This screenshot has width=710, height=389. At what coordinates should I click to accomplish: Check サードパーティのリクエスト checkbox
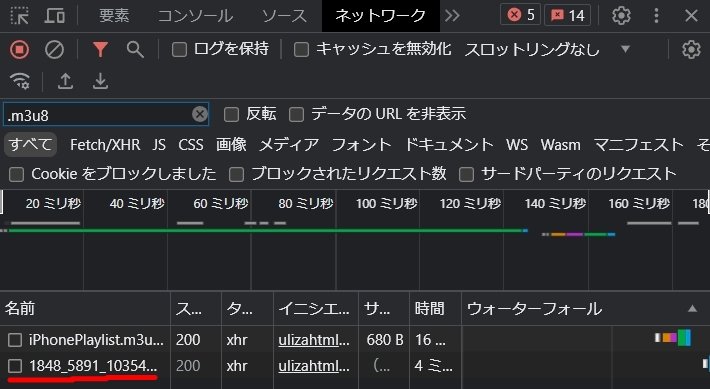466,174
